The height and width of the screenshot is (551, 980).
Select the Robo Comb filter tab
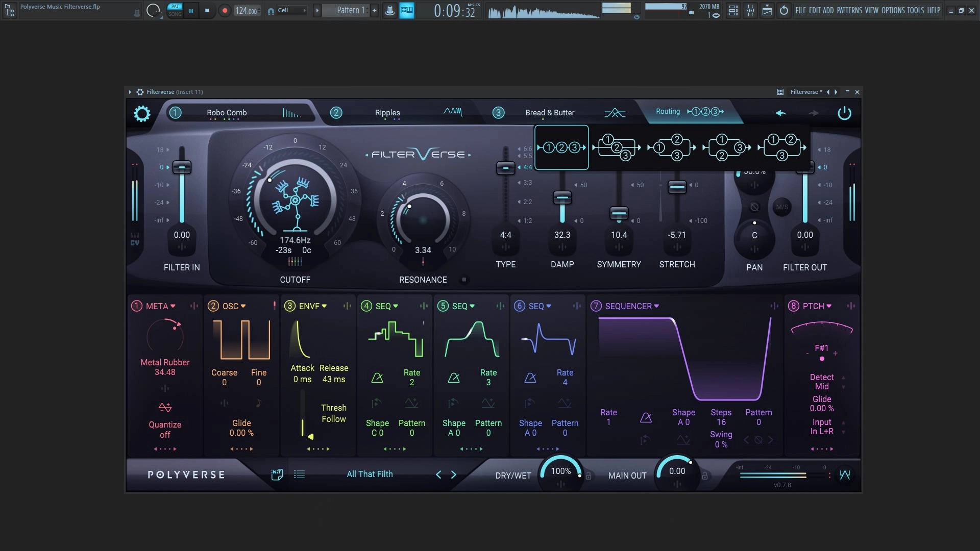tap(227, 113)
